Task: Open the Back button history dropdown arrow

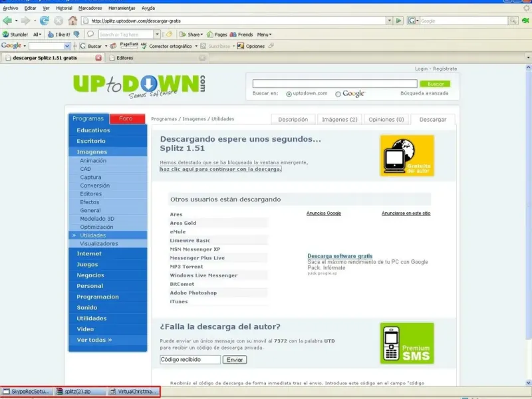Action: (x=16, y=21)
